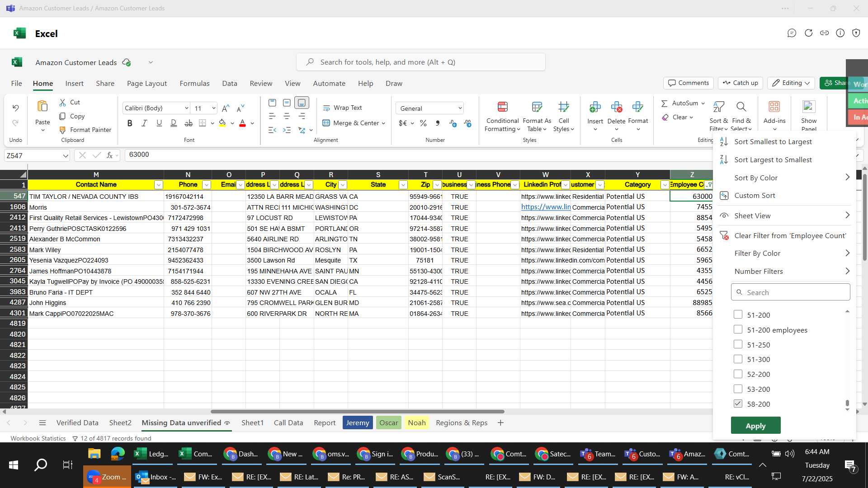Decrease font size with shrink icon

click(x=241, y=108)
